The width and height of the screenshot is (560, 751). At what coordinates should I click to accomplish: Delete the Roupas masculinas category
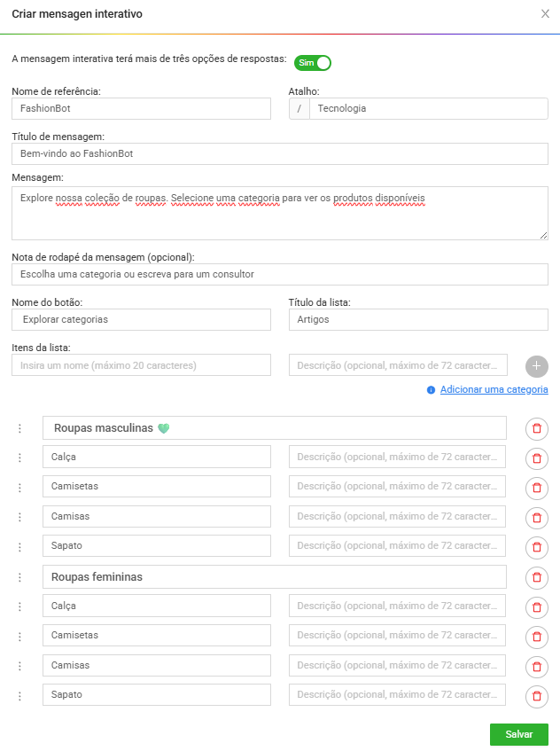click(x=537, y=428)
